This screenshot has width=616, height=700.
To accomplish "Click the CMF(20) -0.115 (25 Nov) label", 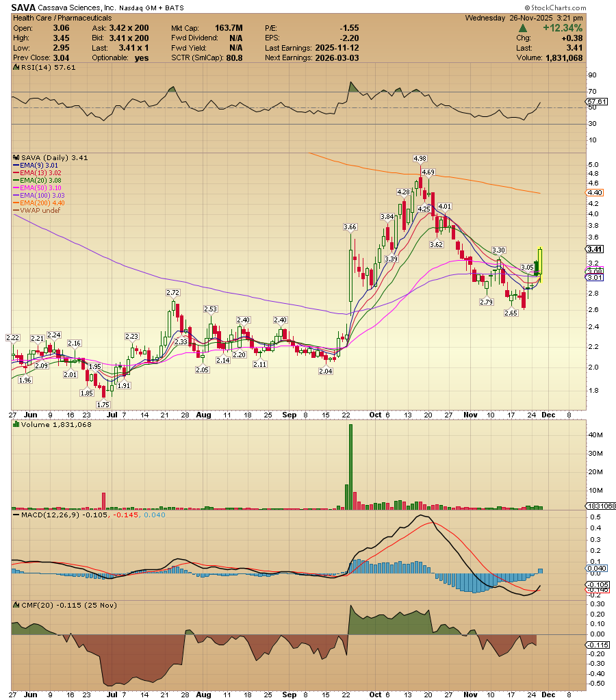I will pos(69,606).
